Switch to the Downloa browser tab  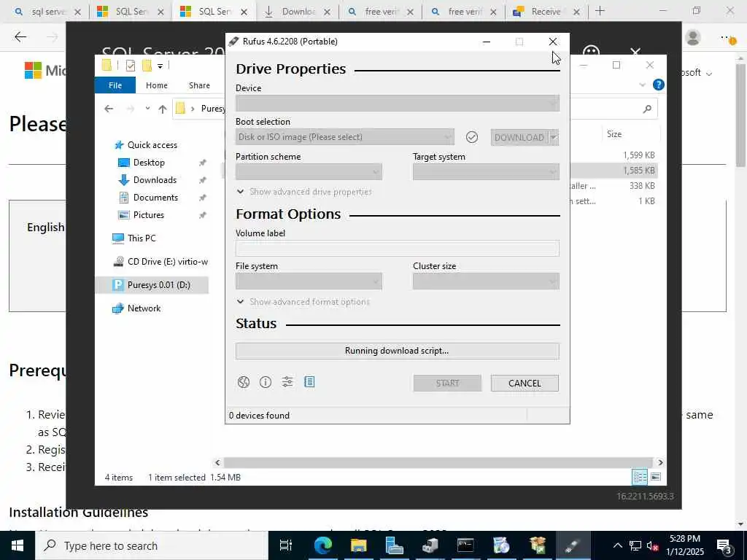298,12
